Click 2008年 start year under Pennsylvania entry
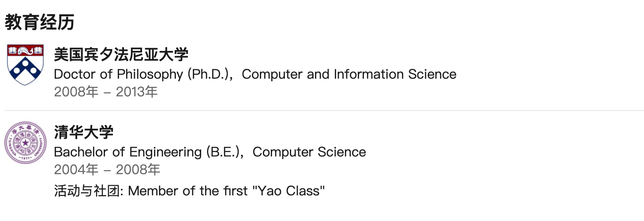This screenshot has height=221, width=644. (x=76, y=92)
